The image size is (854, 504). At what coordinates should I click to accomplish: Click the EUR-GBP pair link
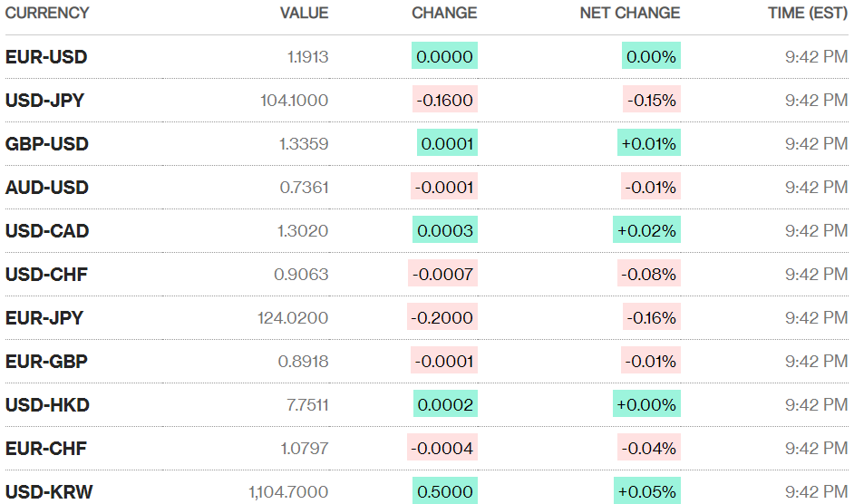point(46,362)
